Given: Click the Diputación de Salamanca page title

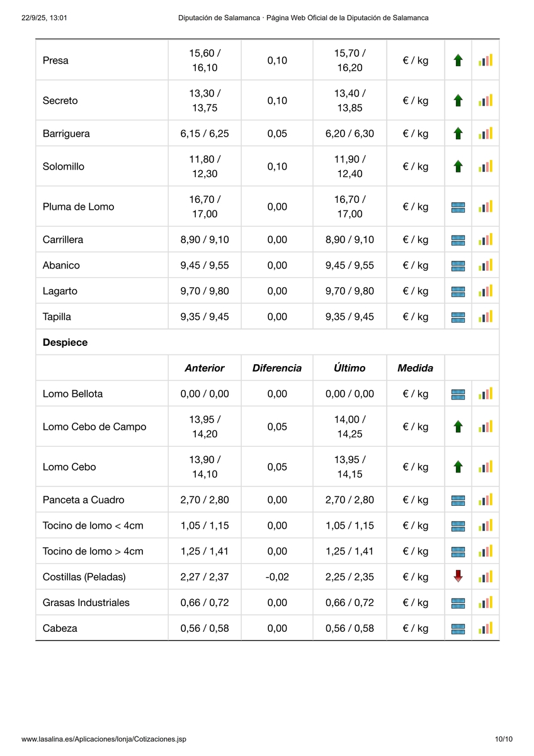Looking at the screenshot, I should [x=304, y=18].
